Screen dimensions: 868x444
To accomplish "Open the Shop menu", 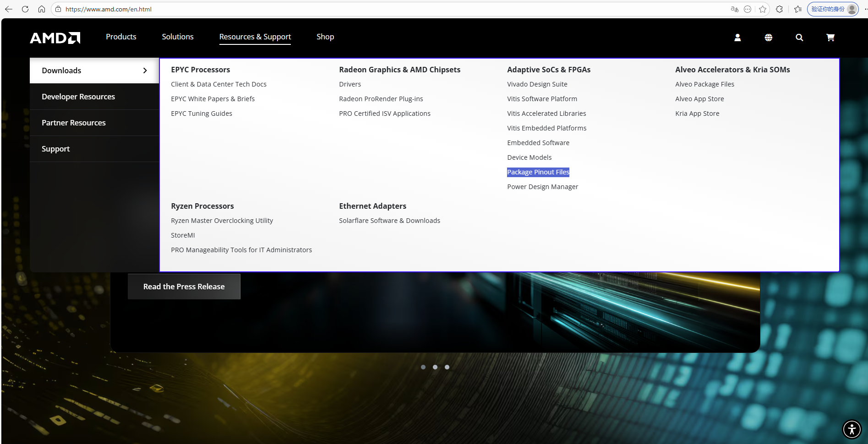I will point(325,37).
